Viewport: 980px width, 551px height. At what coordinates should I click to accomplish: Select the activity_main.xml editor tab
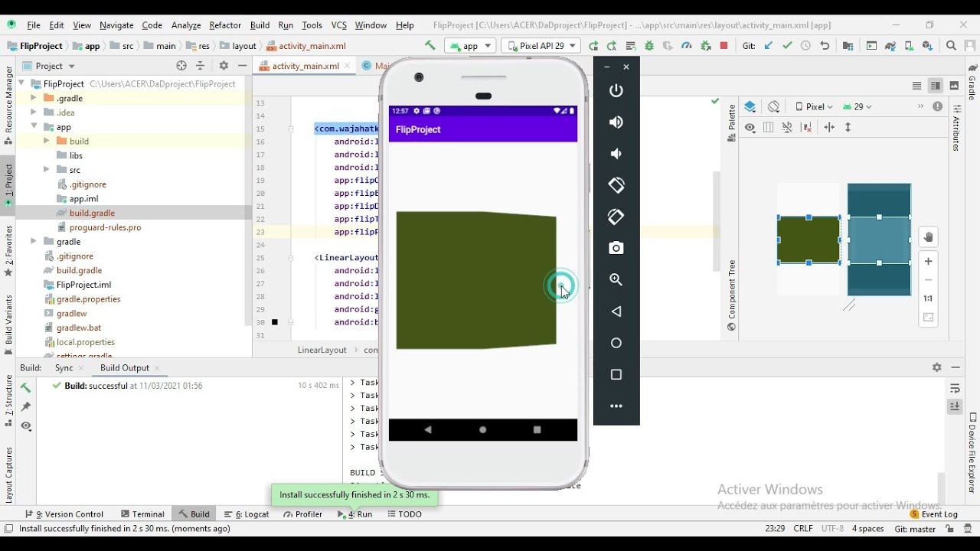point(305,66)
